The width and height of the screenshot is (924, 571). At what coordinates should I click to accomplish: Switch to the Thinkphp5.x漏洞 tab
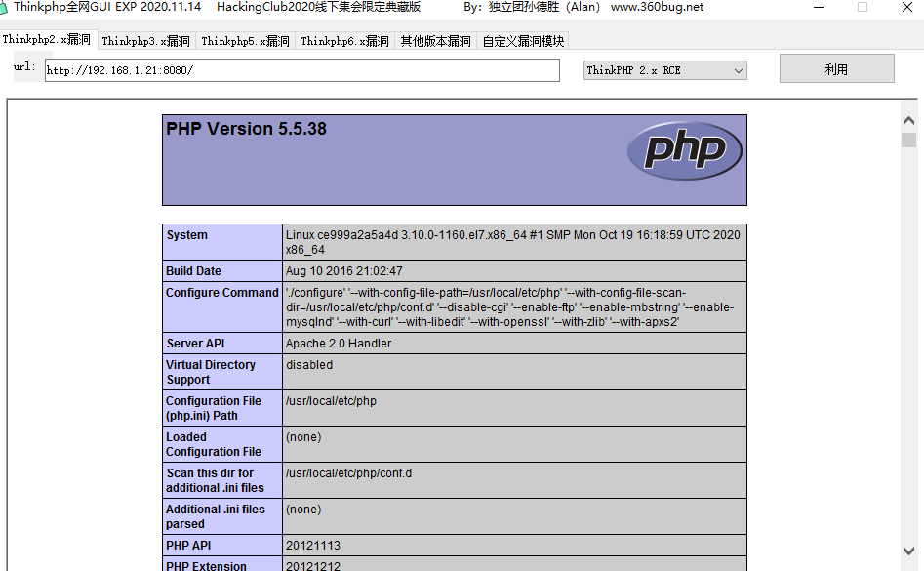(246, 41)
